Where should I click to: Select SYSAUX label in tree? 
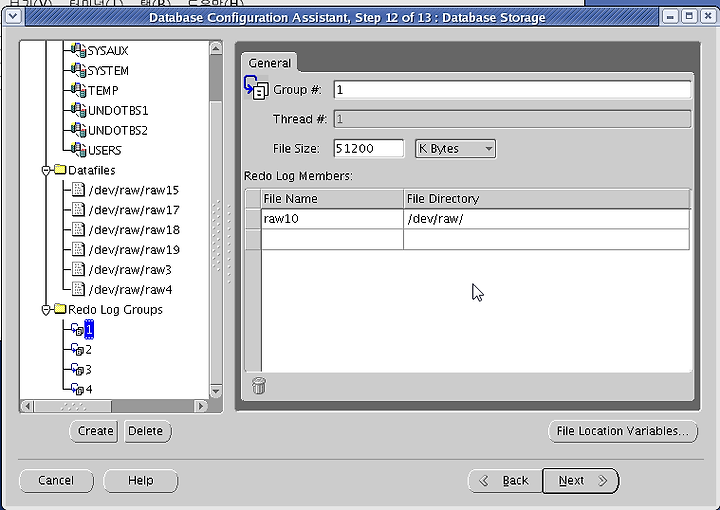108,50
